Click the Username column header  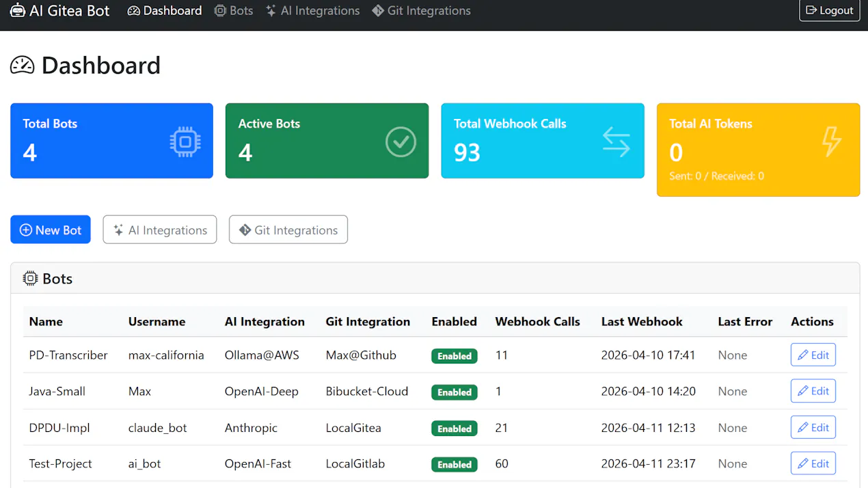(157, 321)
